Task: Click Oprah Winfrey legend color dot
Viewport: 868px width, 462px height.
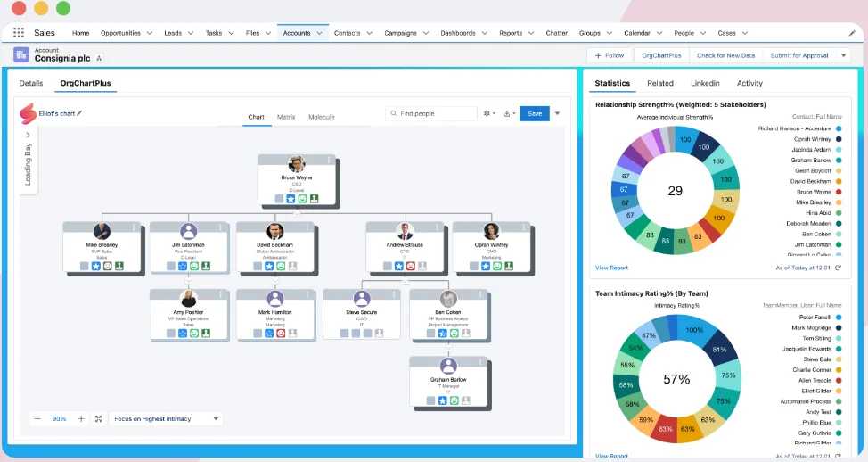Action: click(839, 139)
